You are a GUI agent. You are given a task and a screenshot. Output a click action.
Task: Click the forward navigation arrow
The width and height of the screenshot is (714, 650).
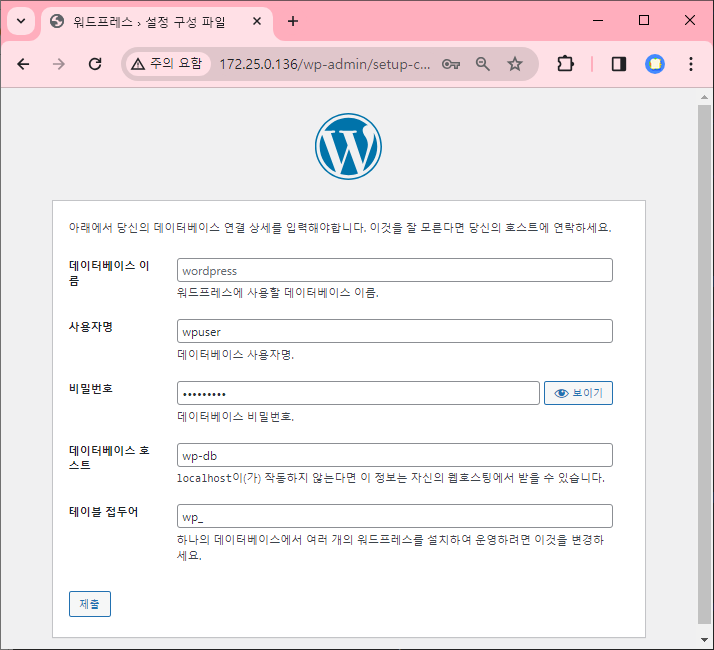pos(59,64)
